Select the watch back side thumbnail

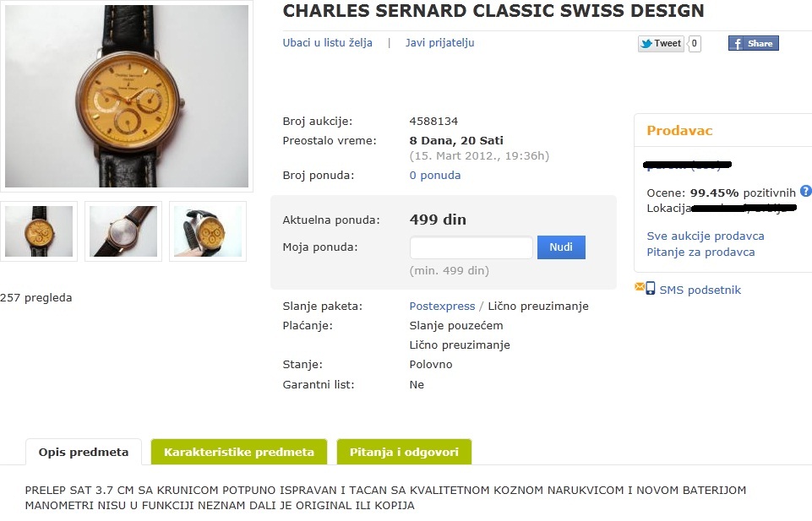[x=123, y=231]
